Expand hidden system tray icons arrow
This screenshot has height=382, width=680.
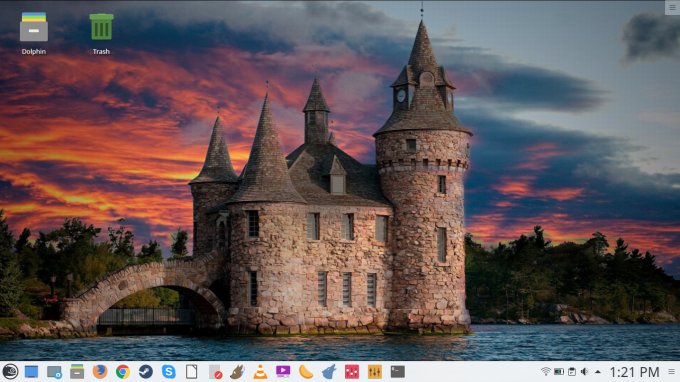click(x=598, y=372)
